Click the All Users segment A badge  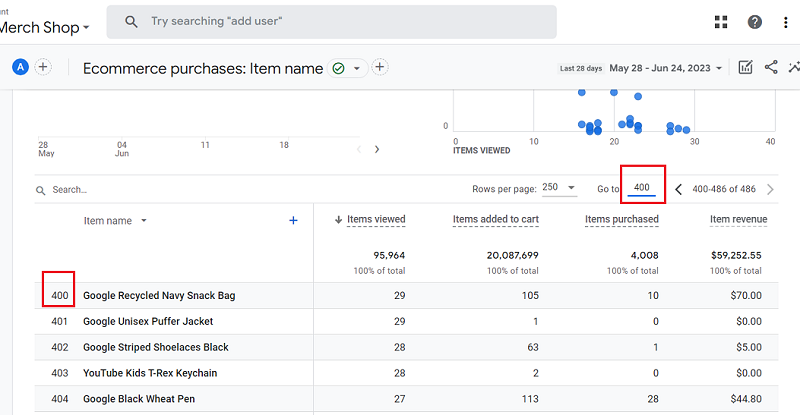tap(20, 67)
